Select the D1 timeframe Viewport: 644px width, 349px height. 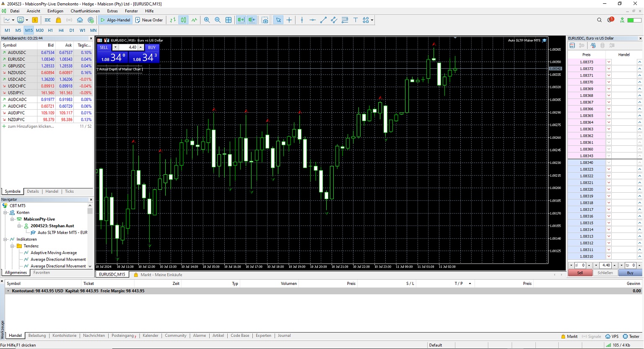[x=72, y=30]
